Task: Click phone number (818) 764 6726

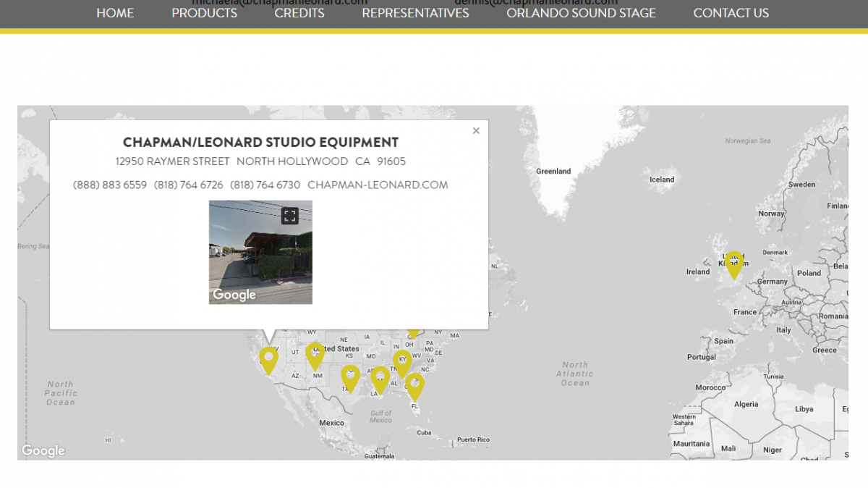Action: tap(189, 185)
